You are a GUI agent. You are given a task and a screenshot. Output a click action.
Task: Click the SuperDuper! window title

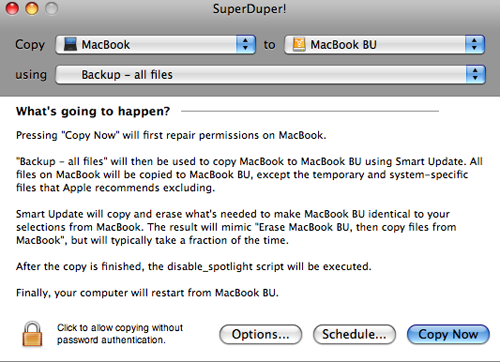tap(250, 9)
